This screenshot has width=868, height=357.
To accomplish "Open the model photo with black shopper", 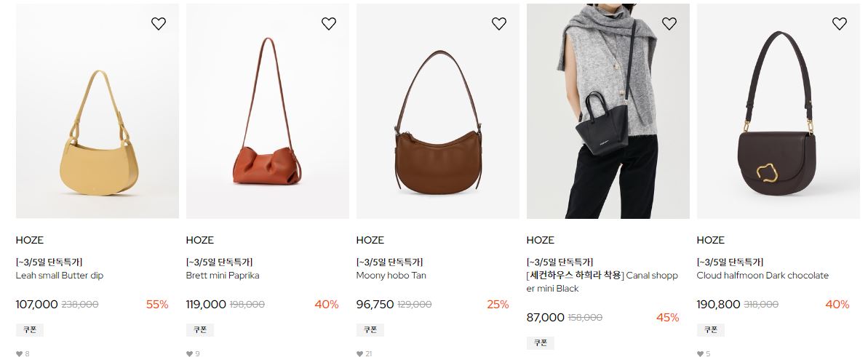I will click(x=608, y=111).
